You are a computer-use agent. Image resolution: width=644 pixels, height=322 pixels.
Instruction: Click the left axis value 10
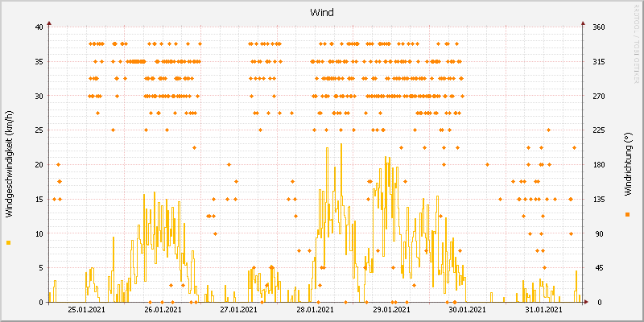tap(39, 233)
